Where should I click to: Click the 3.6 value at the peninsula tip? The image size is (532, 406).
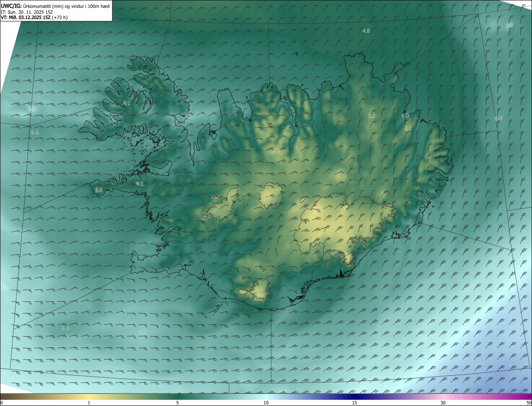(99, 190)
